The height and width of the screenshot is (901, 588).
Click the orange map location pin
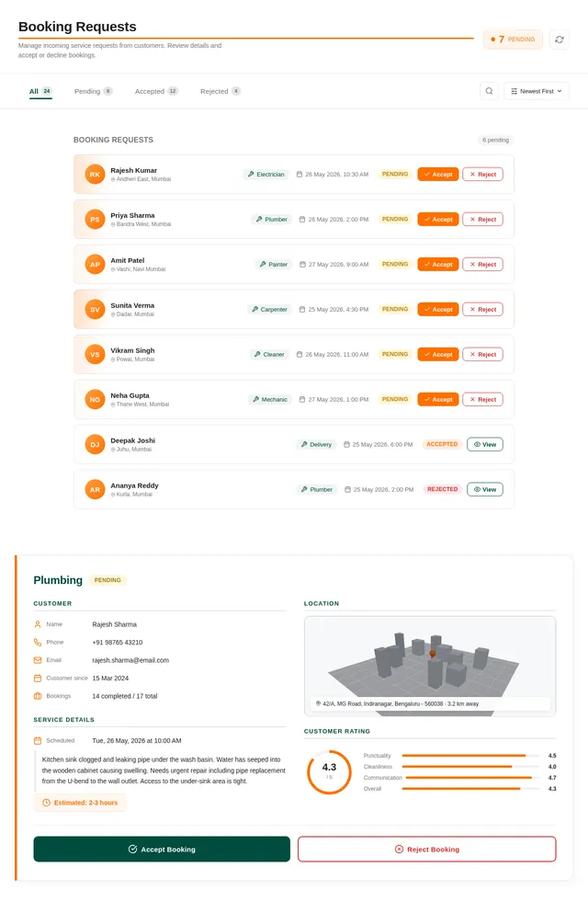coord(433,654)
